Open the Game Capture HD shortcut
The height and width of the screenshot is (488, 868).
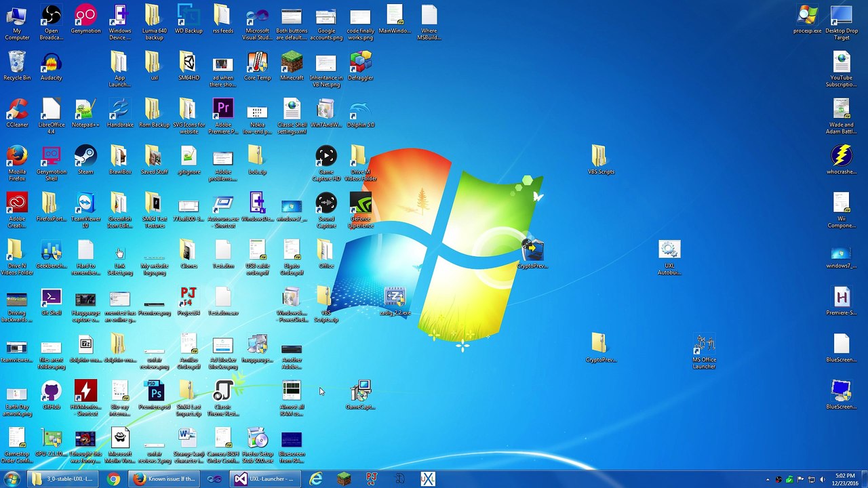point(326,163)
